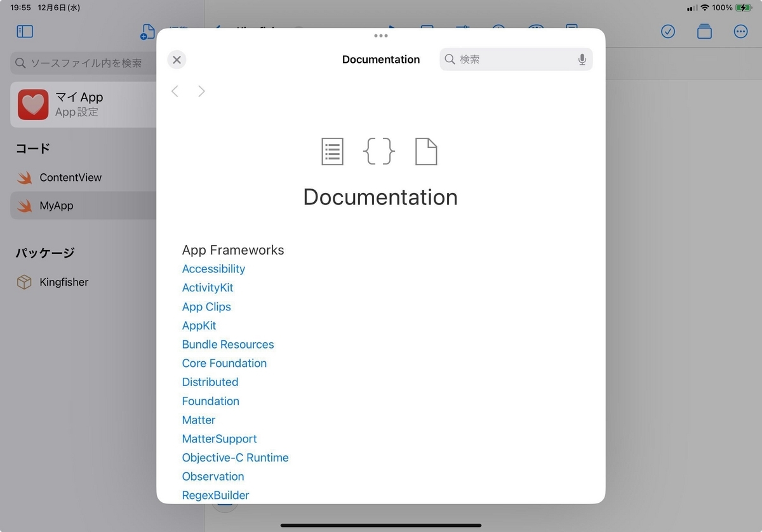Open the ActivityKit link
The width and height of the screenshot is (762, 532).
[x=208, y=288]
